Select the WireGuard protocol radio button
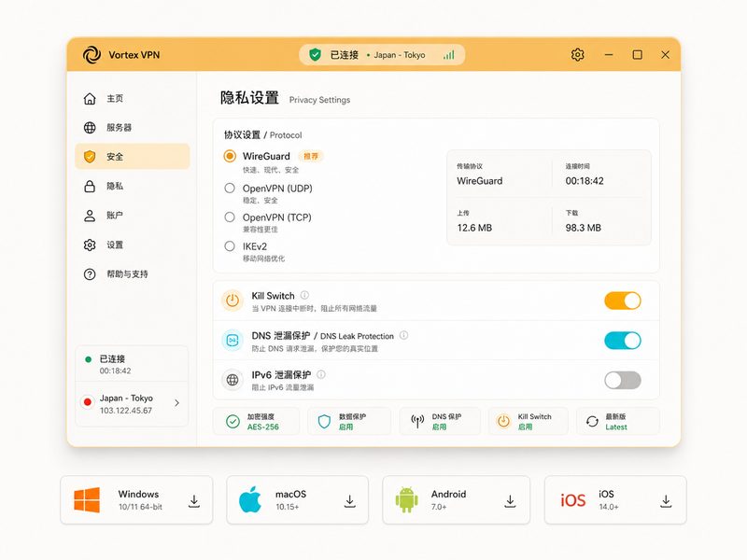Viewport: 747px width, 560px height. (x=230, y=156)
